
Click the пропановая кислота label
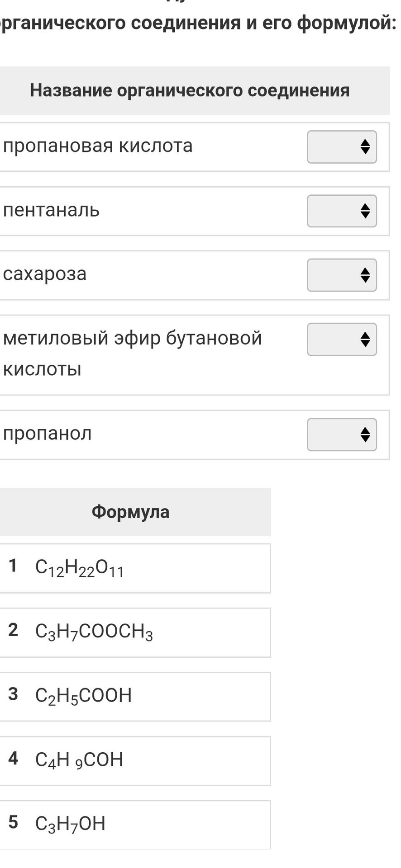pyautogui.click(x=98, y=146)
